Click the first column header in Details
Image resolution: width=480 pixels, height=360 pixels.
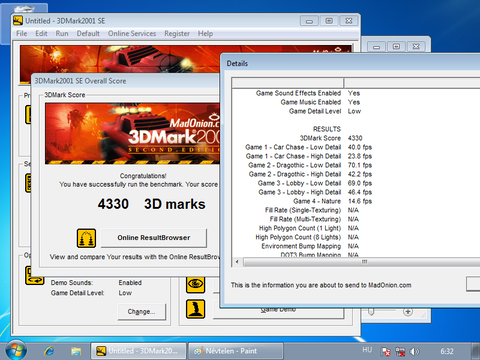288,83
